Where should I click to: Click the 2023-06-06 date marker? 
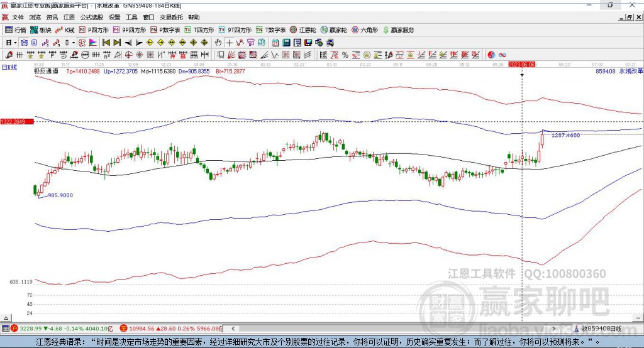521,65
